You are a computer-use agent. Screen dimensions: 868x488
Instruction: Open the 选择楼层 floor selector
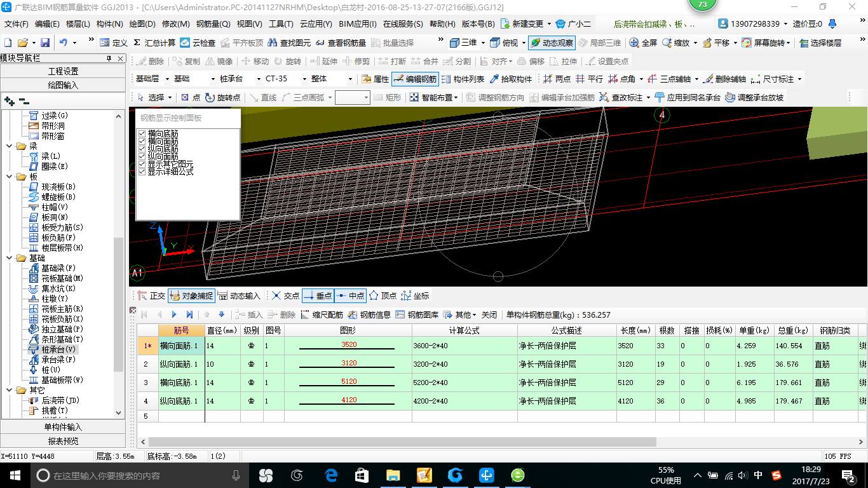point(820,43)
